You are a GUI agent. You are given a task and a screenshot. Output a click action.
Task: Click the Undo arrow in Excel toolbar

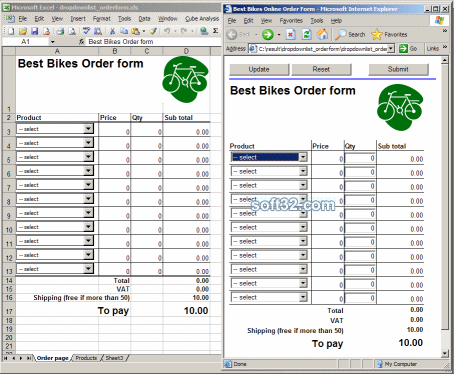click(x=167, y=31)
